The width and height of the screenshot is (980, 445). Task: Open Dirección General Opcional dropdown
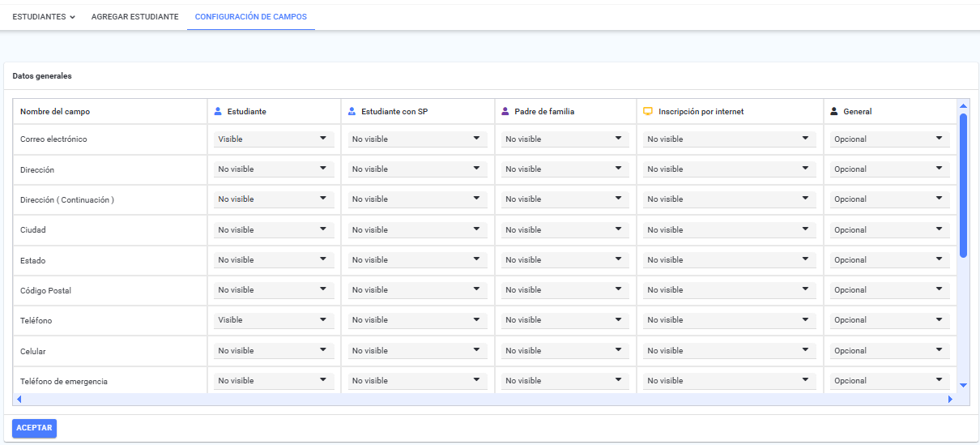(x=890, y=169)
